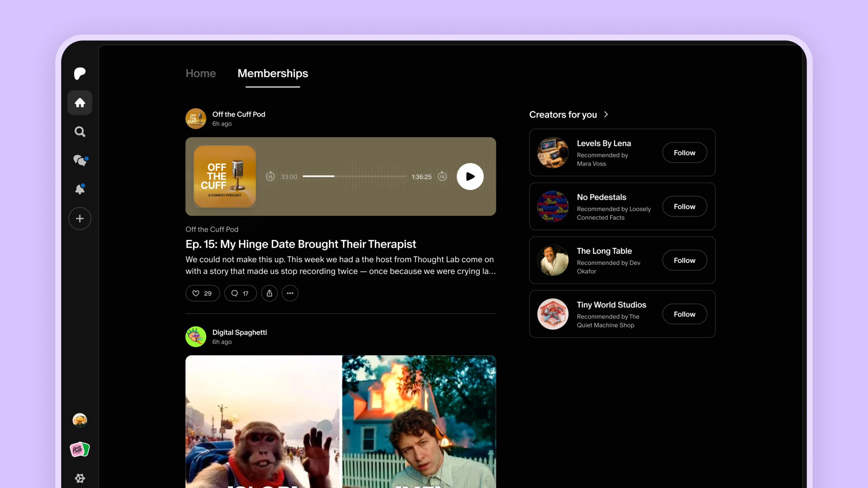The height and width of the screenshot is (488, 868).
Task: Open The Long Table creator avatar
Action: click(553, 260)
